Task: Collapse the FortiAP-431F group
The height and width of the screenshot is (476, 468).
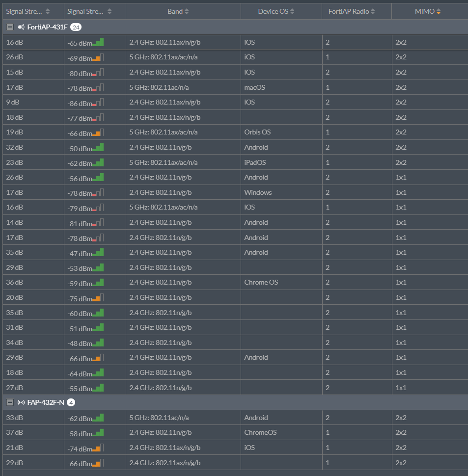Action: click(10, 27)
